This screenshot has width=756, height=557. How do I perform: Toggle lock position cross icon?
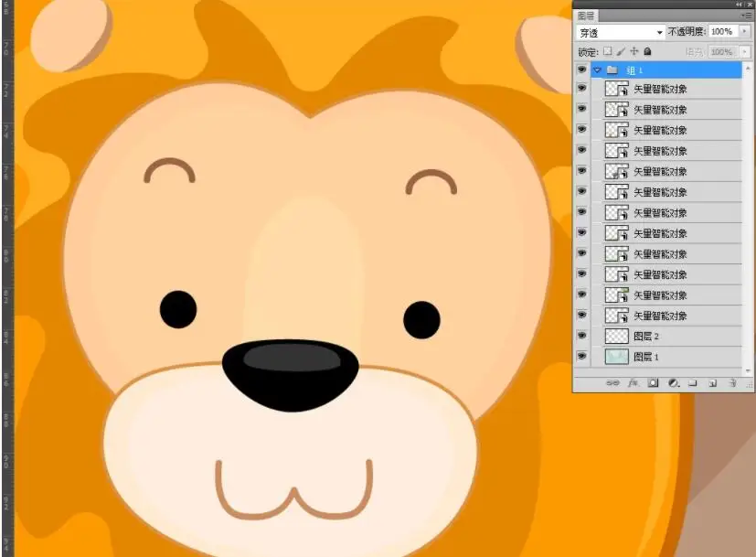[634, 51]
